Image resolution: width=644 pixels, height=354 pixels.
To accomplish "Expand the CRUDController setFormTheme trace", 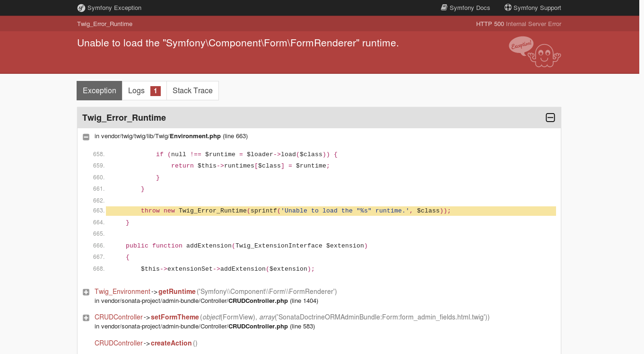I will click(86, 318).
